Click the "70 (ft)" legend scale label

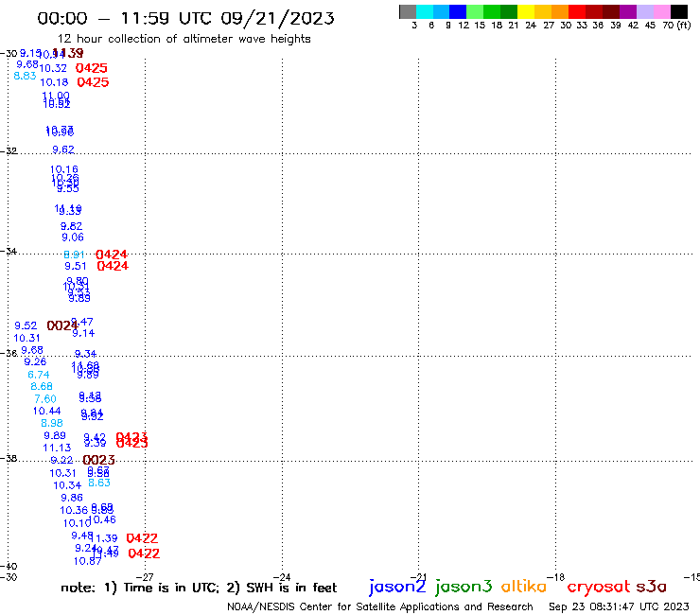pos(676,25)
